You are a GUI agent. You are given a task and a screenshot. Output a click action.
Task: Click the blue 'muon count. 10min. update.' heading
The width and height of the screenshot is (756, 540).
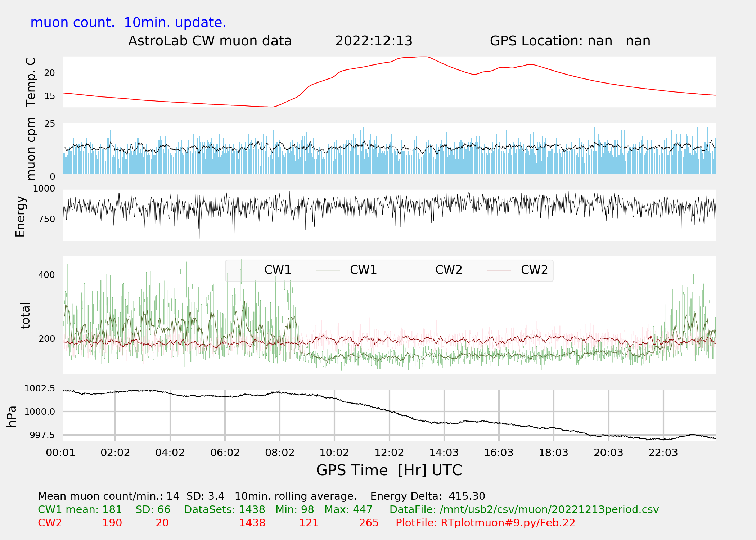(128, 23)
